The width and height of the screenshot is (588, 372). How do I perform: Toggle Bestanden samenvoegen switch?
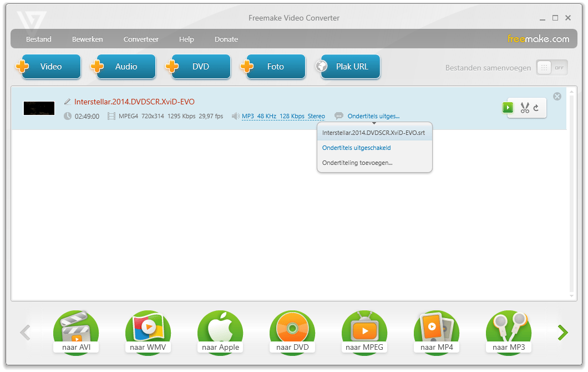552,68
